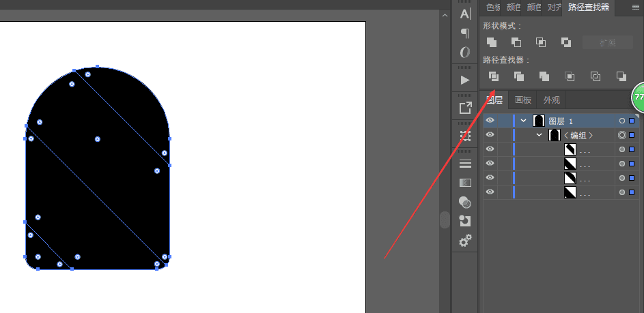
Task: Open the Pathfinder panel options menu
Action: coord(635,8)
